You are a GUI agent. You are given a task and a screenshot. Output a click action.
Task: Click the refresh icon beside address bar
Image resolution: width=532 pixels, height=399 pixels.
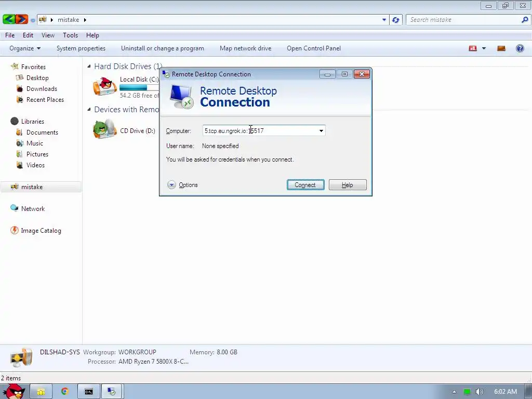pos(395,20)
